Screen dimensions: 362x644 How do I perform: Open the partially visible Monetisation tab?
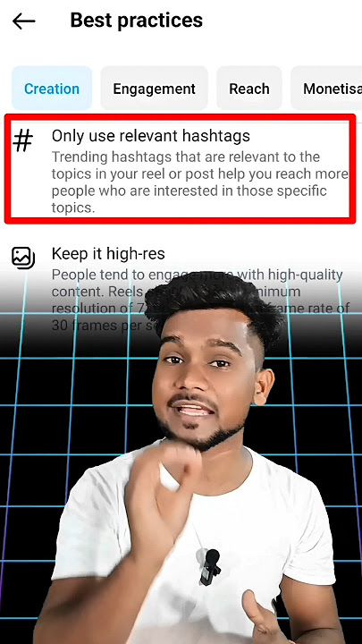point(326,89)
